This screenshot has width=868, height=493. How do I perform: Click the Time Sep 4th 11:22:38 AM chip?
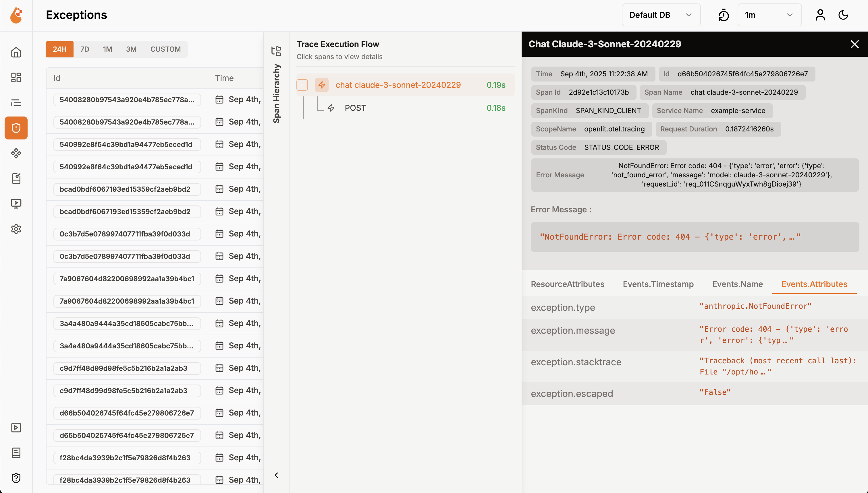pos(593,74)
